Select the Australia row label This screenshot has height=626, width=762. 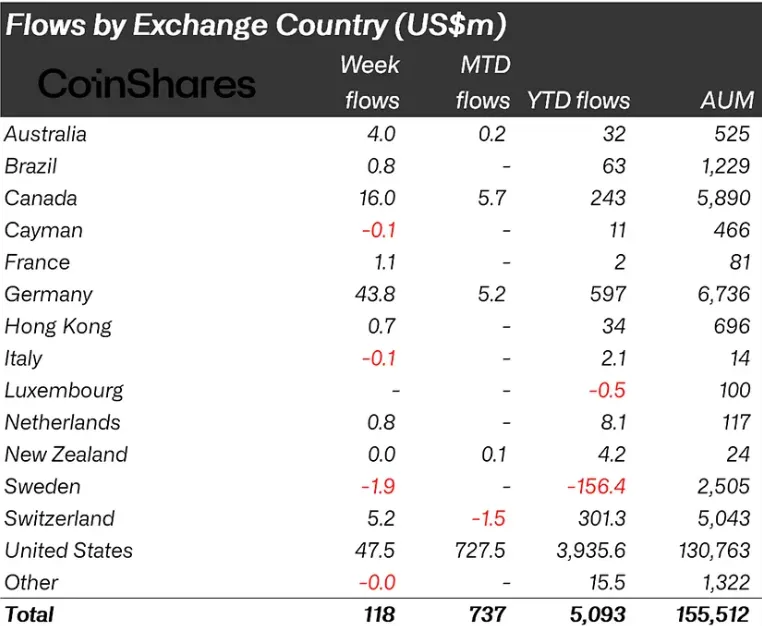[45, 134]
